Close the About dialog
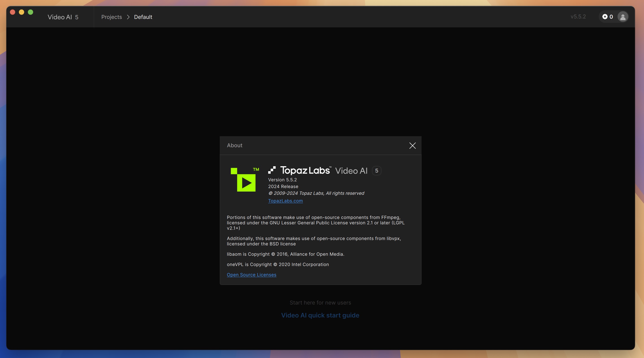Image resolution: width=644 pixels, height=358 pixels. pyautogui.click(x=412, y=146)
